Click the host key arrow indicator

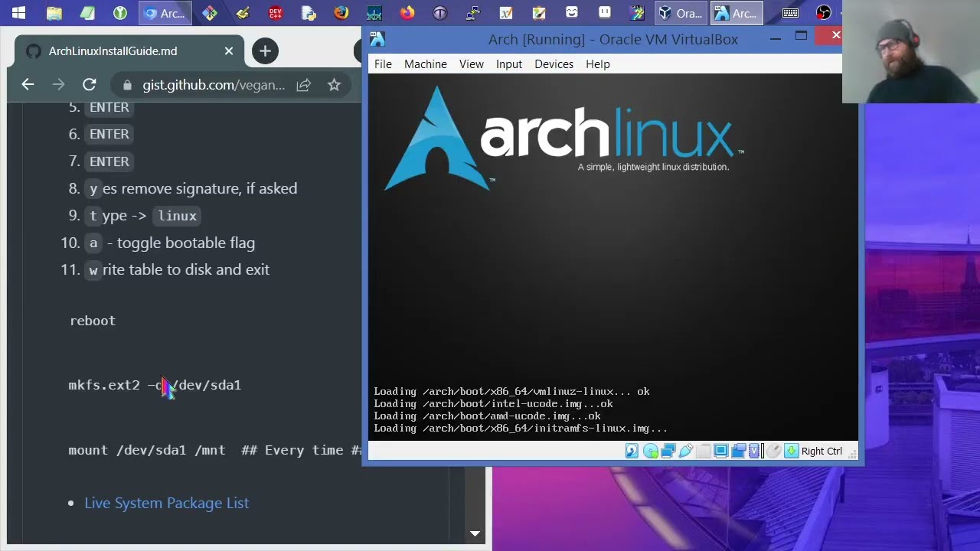point(792,451)
